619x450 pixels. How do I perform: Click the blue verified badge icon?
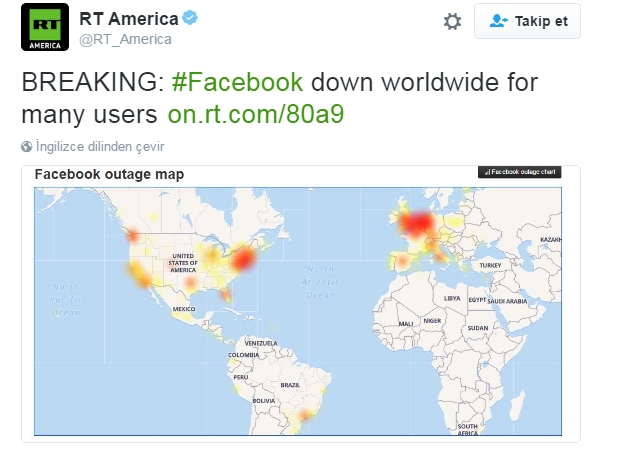click(190, 18)
